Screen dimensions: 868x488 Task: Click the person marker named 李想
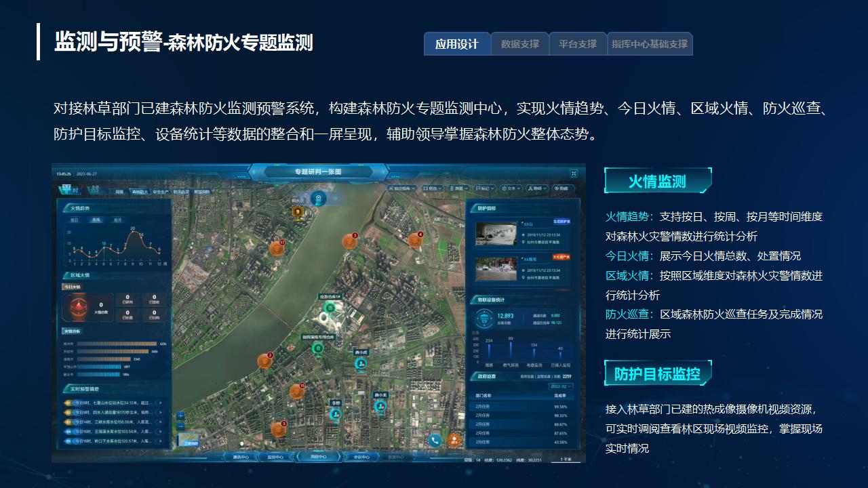tap(335, 413)
